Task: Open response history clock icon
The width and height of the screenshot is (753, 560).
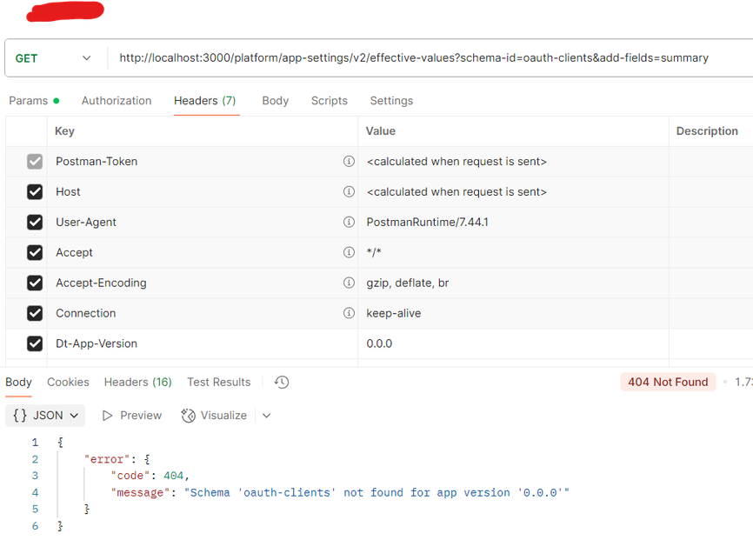Action: pos(281,383)
